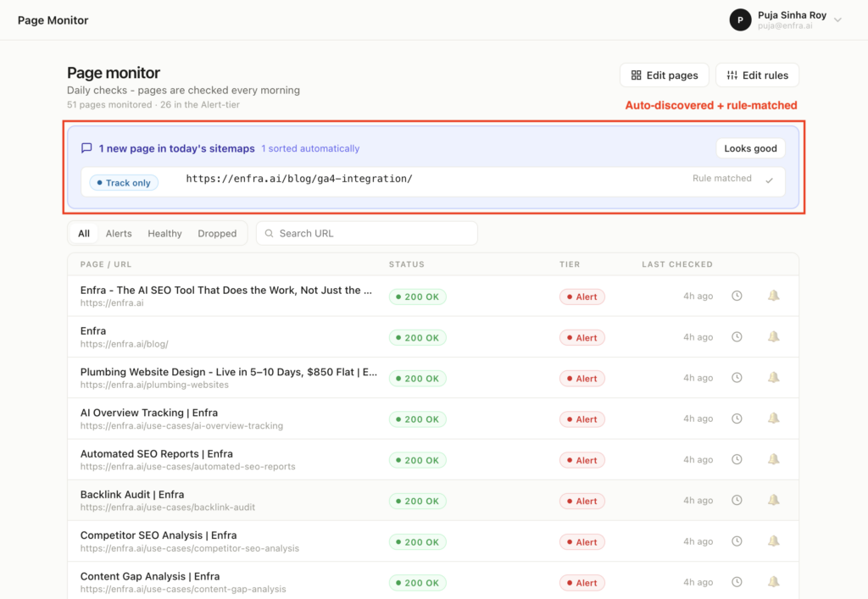This screenshot has height=599, width=868.
Task: Click '4h ago' in Competitor SEO Analysis row
Action: 698,541
